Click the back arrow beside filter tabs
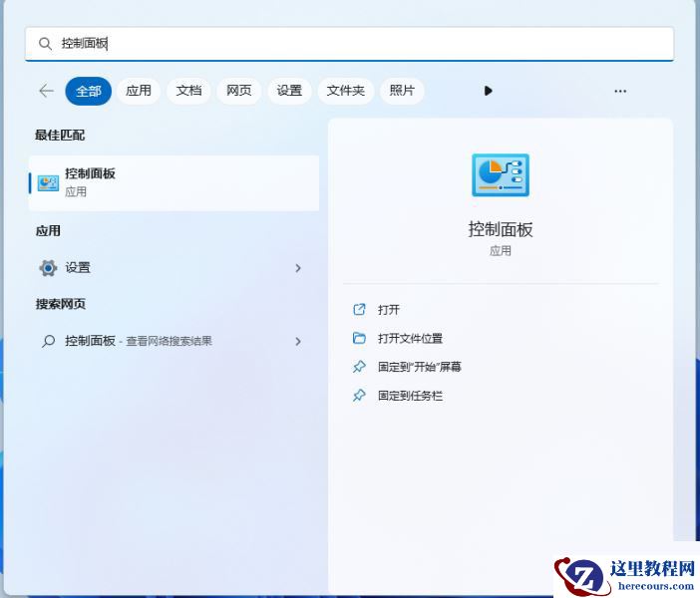The height and width of the screenshot is (598, 700). pos(46,91)
